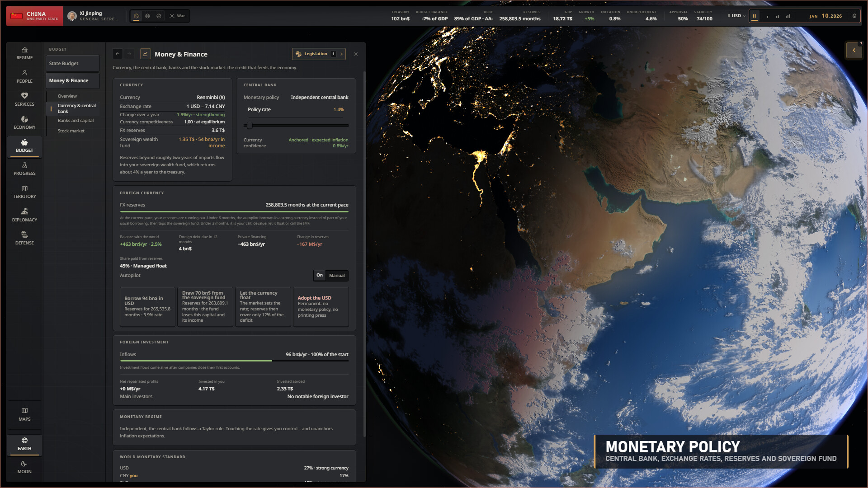Switch autopilot to Manual

(337, 275)
